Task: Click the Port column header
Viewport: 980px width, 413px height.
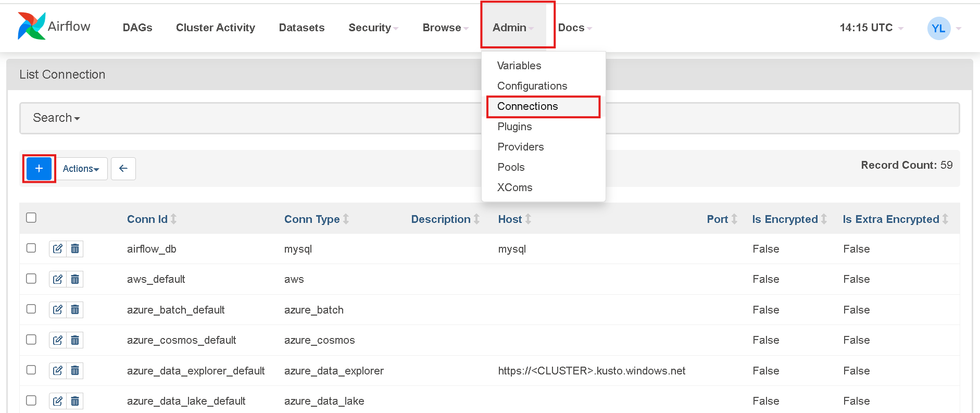Action: (717, 219)
